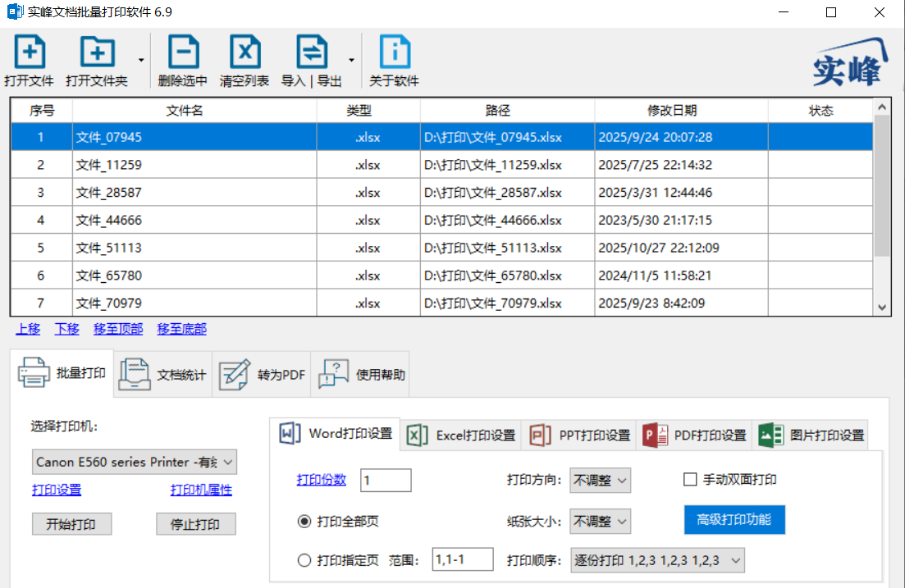Expand the arrow next to 导入 | 导出
905x588 pixels.
click(351, 60)
